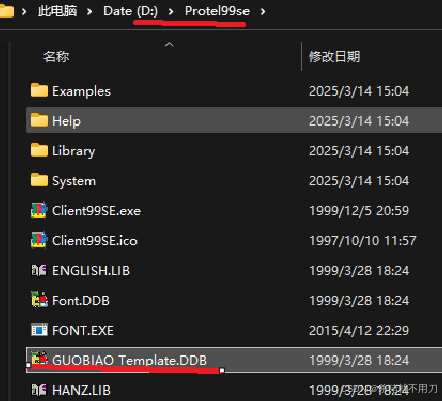This screenshot has height=401, width=442.
Task: Select the ENGLISH.LIB file icon
Action: (39, 270)
